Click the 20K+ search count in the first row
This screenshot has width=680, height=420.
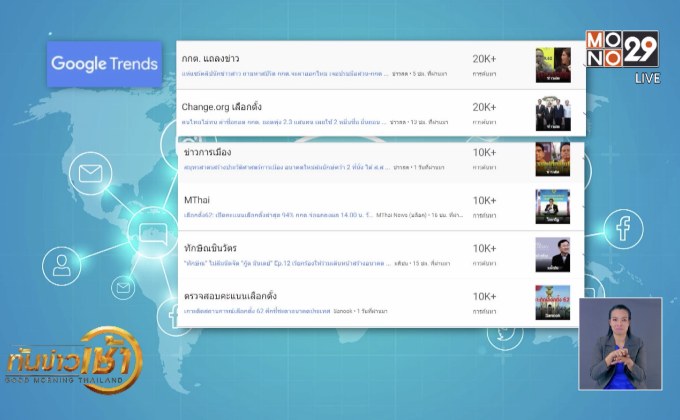tap(484, 58)
